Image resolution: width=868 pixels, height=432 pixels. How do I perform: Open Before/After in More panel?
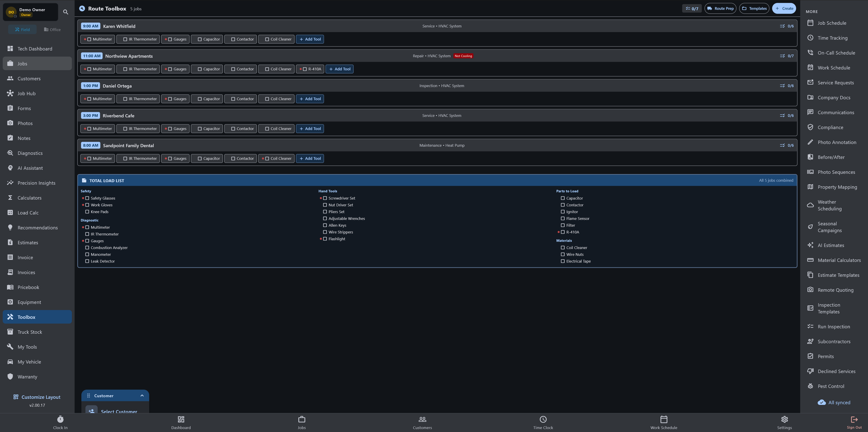click(x=834, y=157)
